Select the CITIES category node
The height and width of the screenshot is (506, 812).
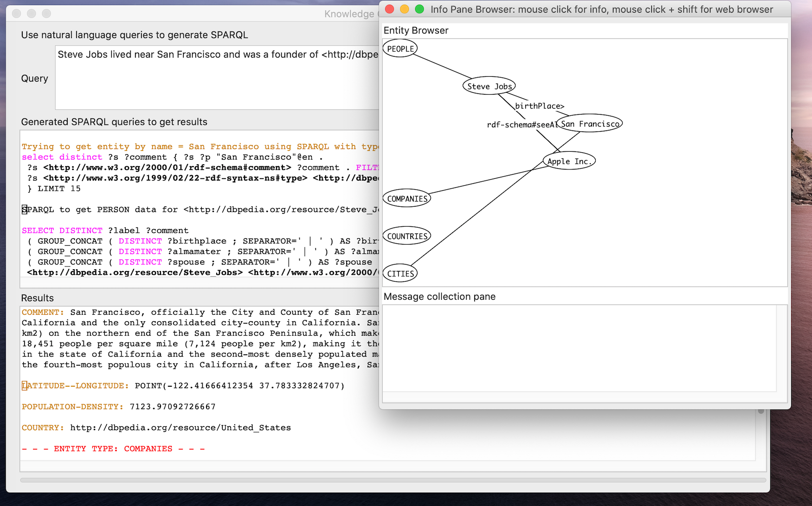click(400, 273)
